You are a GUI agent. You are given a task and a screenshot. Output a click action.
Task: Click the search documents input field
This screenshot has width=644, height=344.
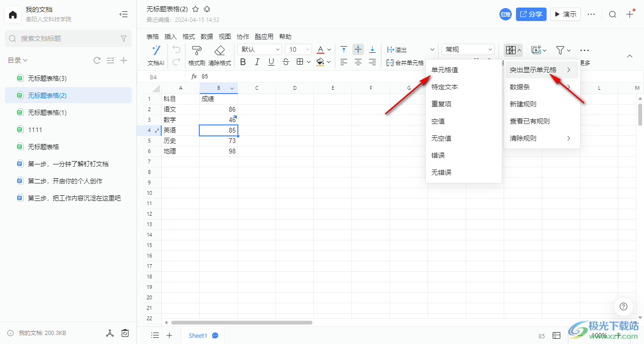coord(68,38)
